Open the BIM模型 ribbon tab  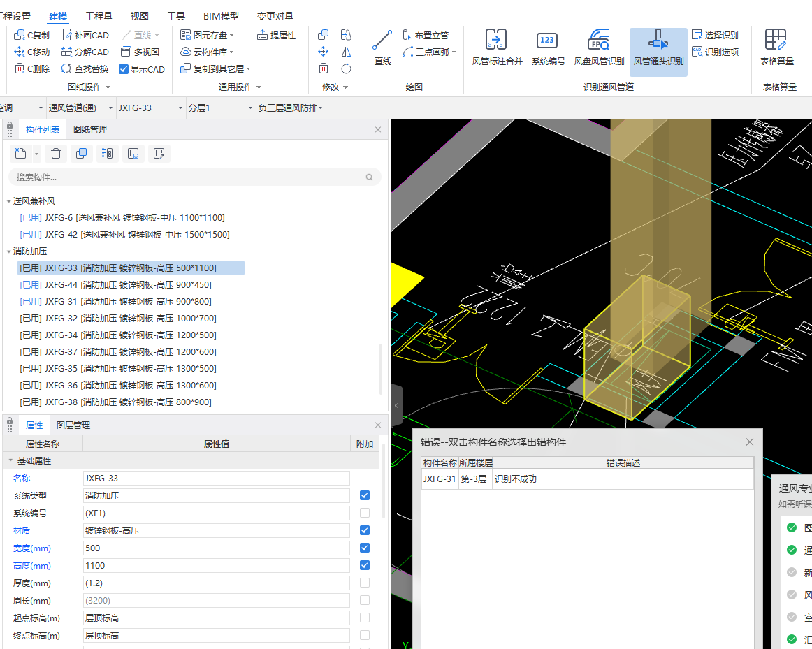click(221, 16)
